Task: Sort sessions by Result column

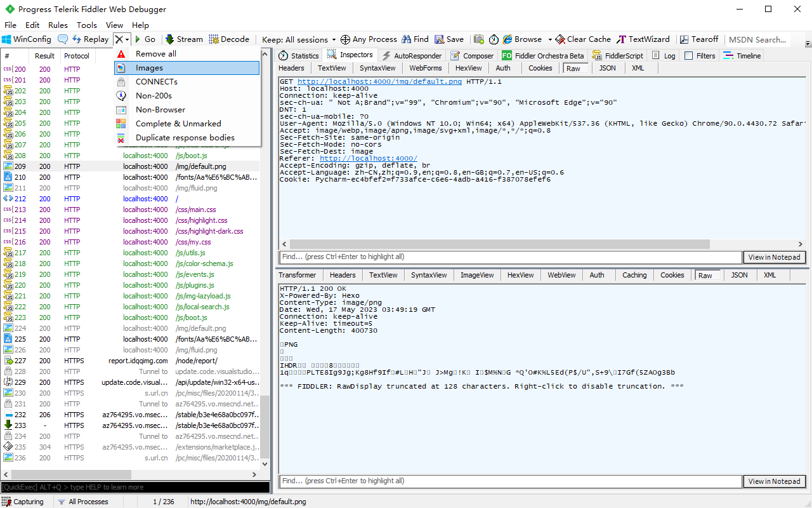Action: [x=44, y=56]
